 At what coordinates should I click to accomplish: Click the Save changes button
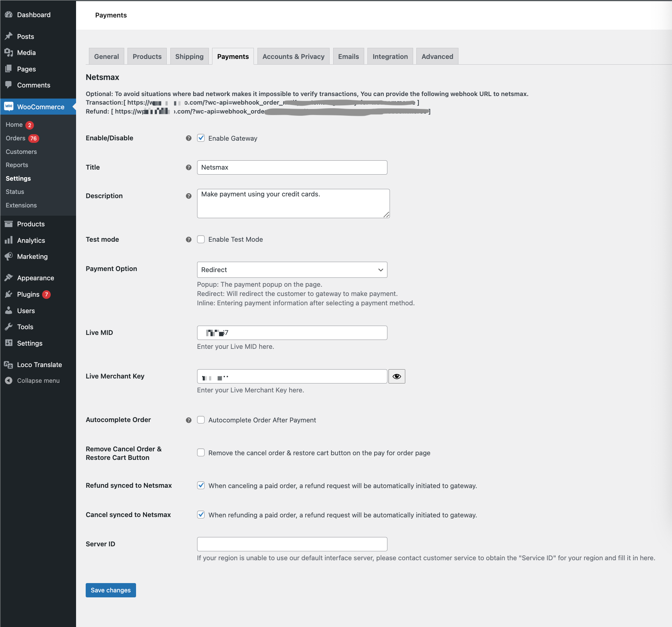click(x=111, y=590)
